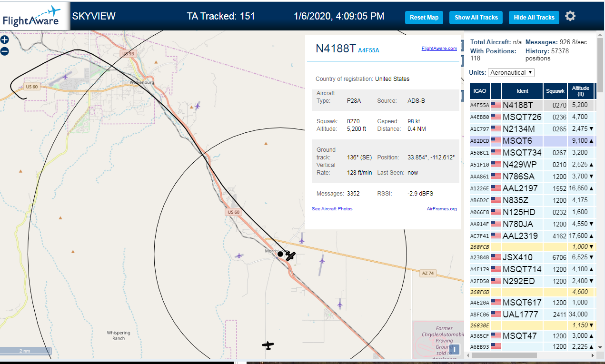
Task: Sort table by Ident column
Action: click(522, 91)
